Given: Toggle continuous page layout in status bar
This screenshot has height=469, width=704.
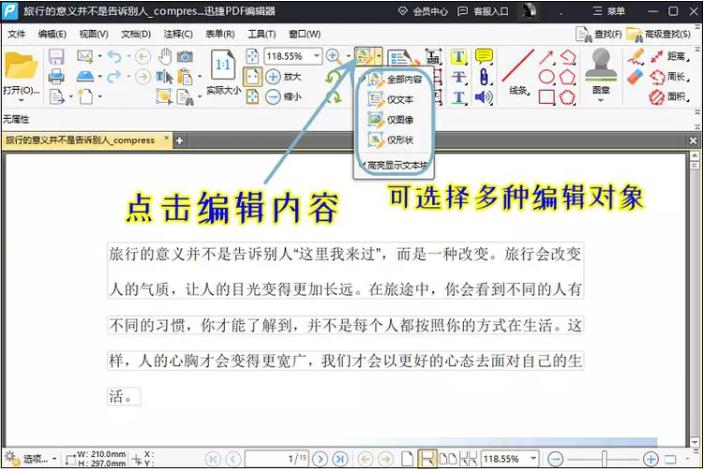Looking at the screenshot, I should (x=427, y=459).
